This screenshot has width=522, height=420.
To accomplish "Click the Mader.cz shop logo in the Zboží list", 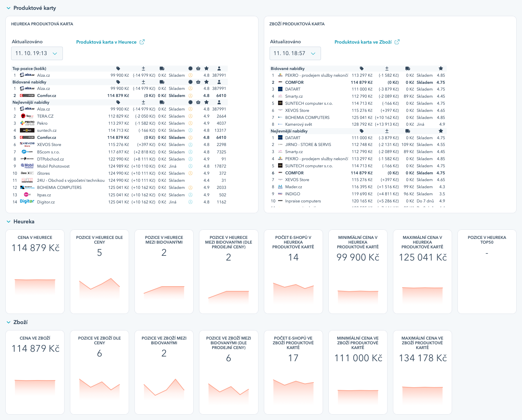I will click(x=280, y=187).
